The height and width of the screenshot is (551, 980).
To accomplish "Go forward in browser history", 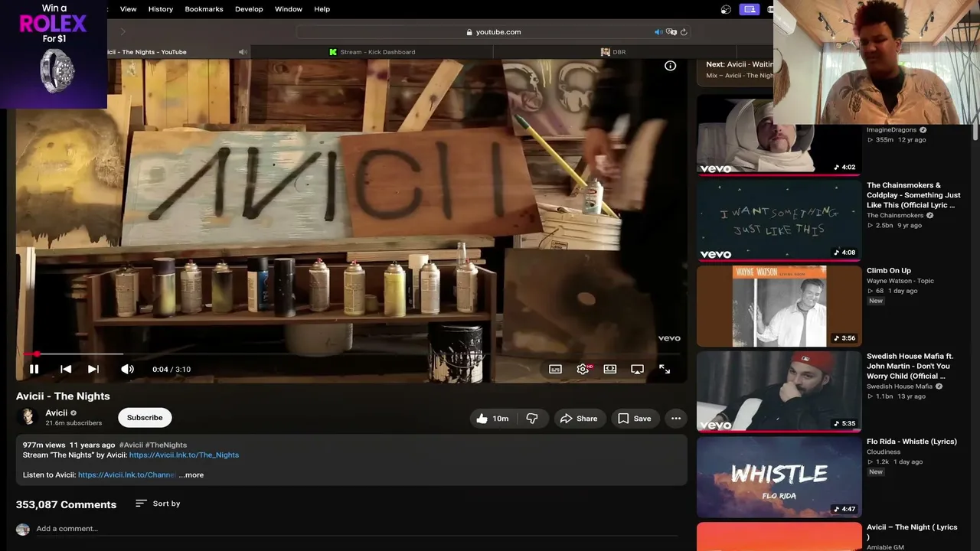I will click(122, 32).
